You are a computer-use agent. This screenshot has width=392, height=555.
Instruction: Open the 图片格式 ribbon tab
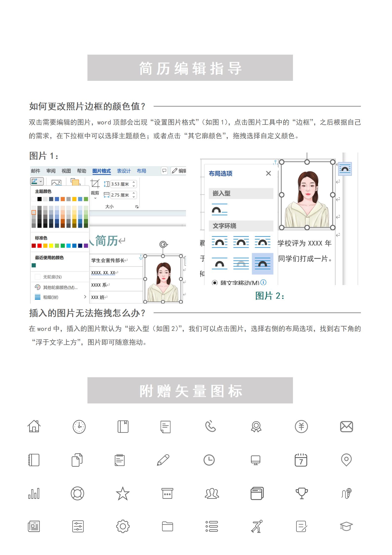click(x=101, y=171)
